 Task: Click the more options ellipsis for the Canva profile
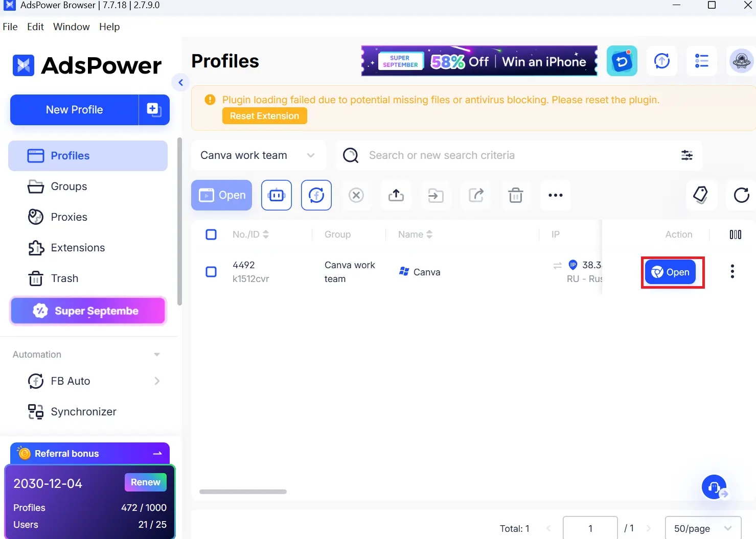[x=732, y=271]
